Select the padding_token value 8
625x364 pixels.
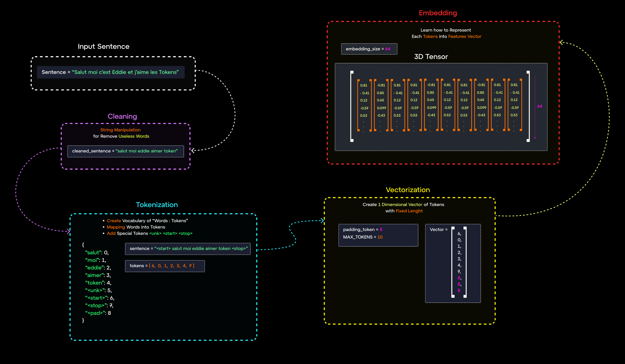tap(381, 230)
